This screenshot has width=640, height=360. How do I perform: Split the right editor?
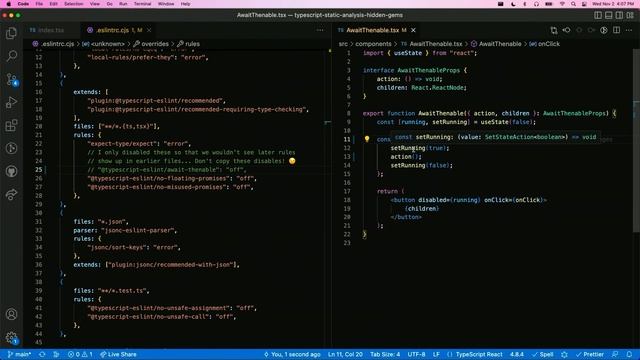point(616,30)
